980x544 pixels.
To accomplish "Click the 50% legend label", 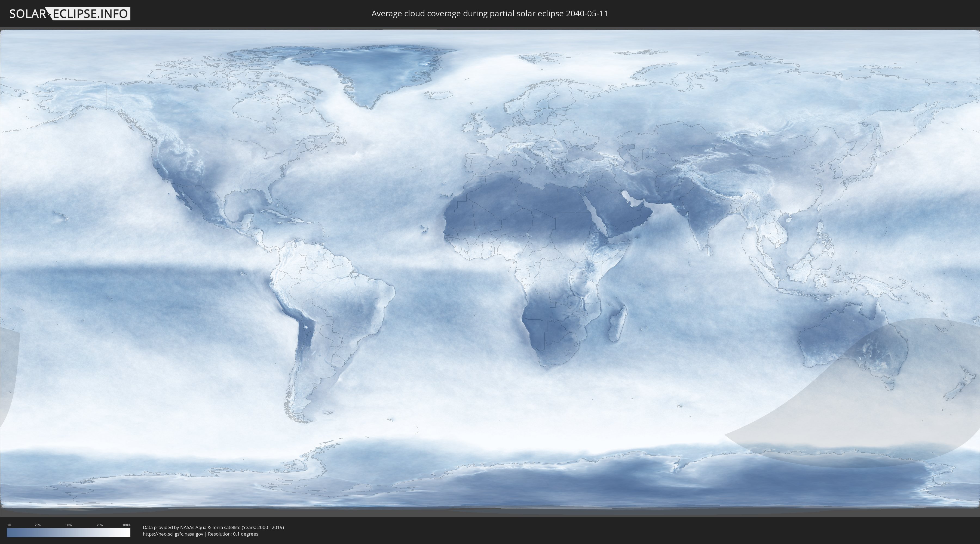I will click(x=69, y=525).
